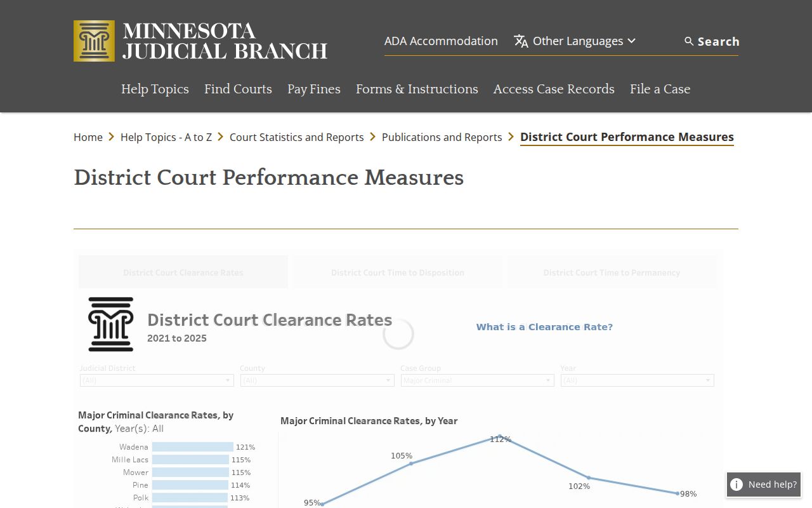This screenshot has width=812, height=508.
Task: Select the Pine county bar
Action: pyautogui.click(x=190, y=485)
